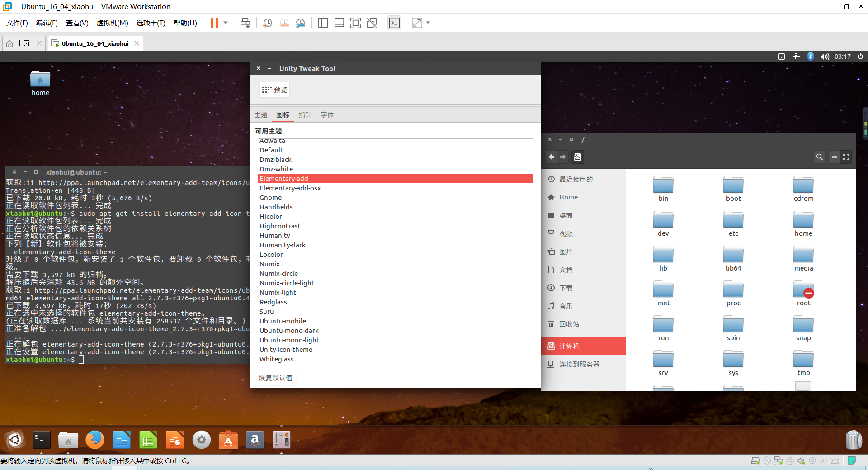868x470 pixels.
Task: Select the Numix-circle icon theme
Action: 279,273
